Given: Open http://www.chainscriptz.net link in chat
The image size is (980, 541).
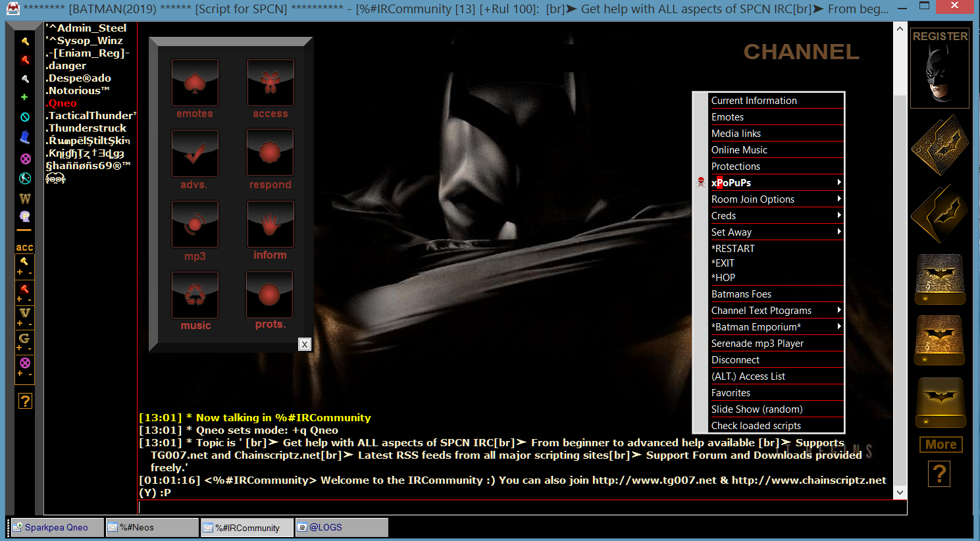Looking at the screenshot, I should click(x=809, y=480).
